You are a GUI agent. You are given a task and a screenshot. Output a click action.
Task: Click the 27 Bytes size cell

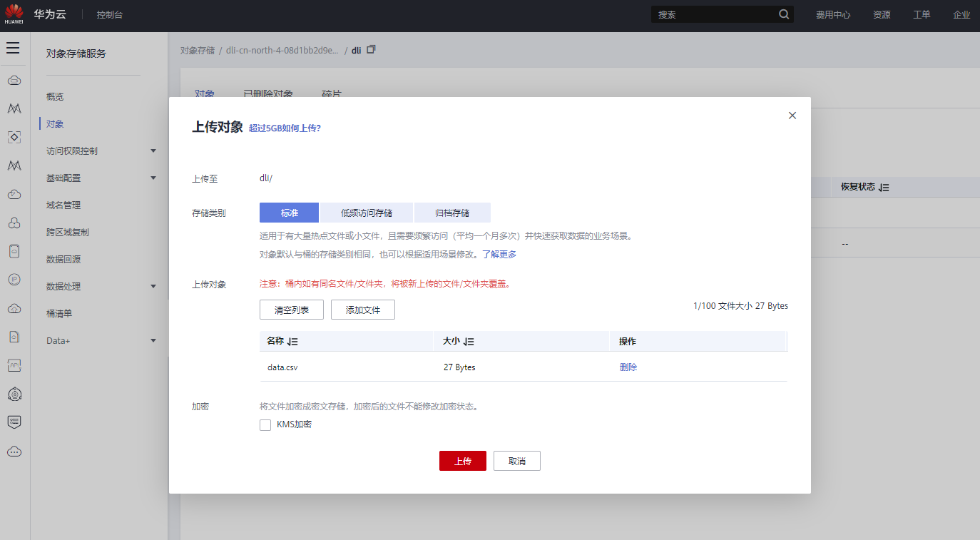pos(459,367)
